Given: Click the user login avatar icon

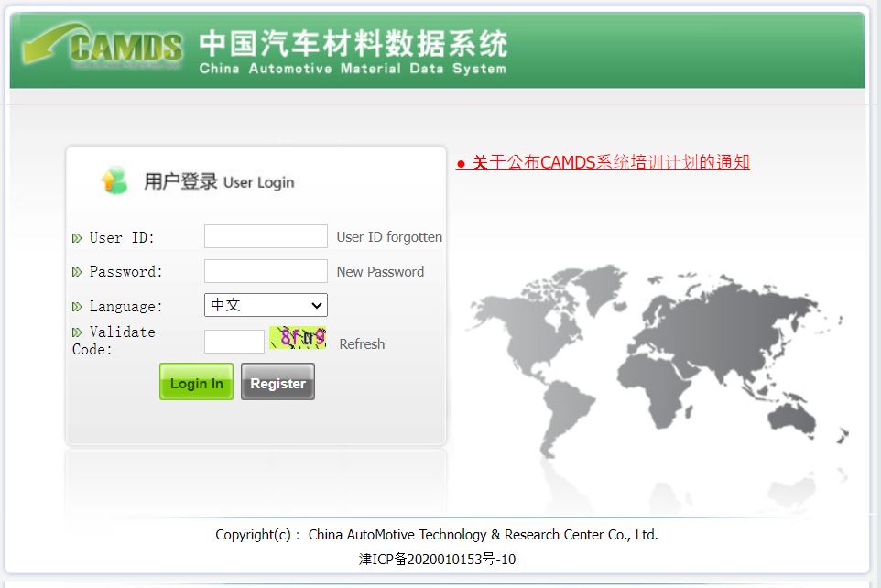Looking at the screenshot, I should (x=114, y=180).
